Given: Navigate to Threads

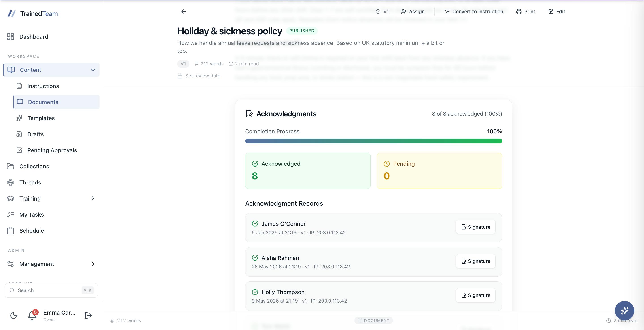Looking at the screenshot, I should (51, 182).
